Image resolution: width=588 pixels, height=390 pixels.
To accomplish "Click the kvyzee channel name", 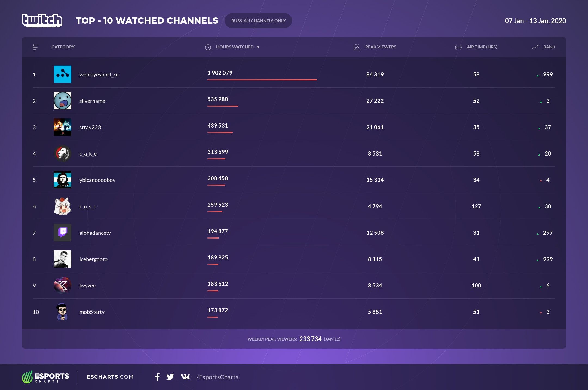I will click(x=87, y=286).
